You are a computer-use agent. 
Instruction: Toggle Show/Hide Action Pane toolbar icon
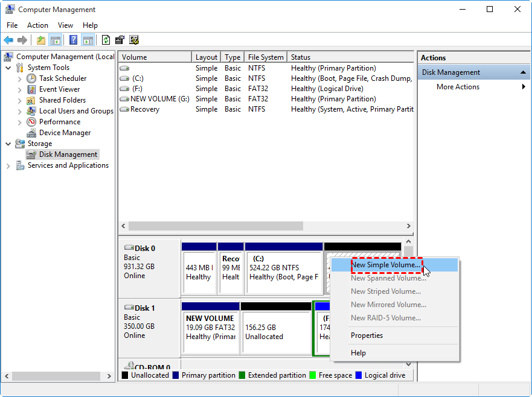88,40
